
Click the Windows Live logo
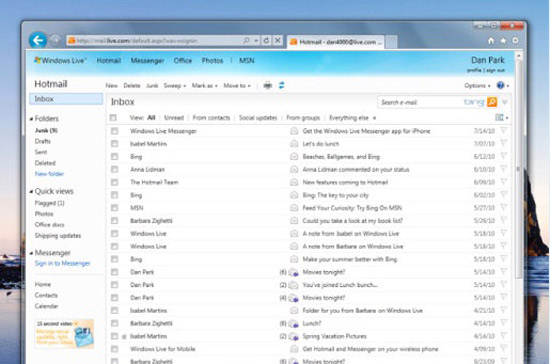click(60, 61)
